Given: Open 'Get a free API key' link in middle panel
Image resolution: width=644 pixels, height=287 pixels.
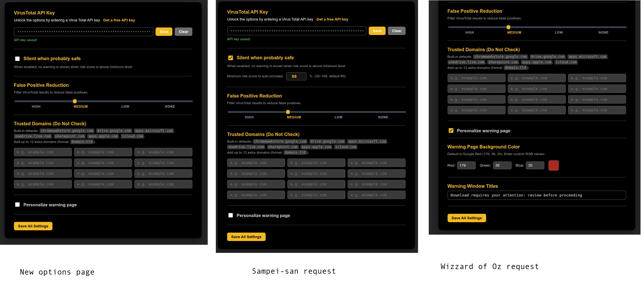Looking at the screenshot, I should click(332, 19).
